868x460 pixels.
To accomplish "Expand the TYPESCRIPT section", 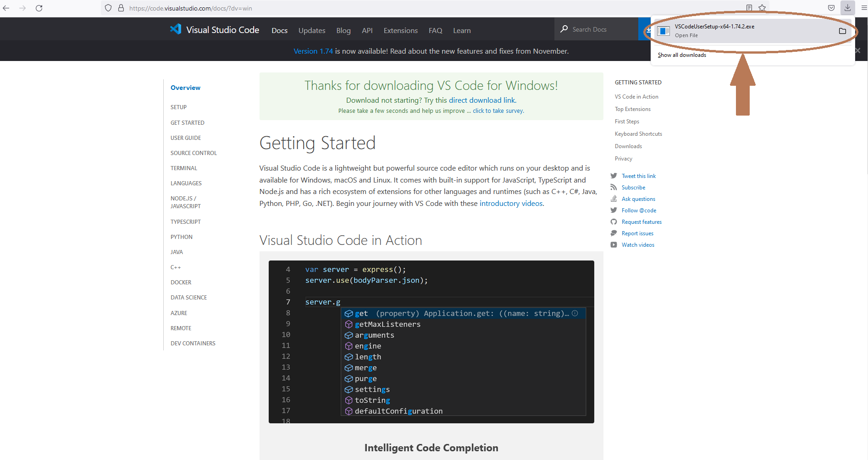I will [186, 222].
